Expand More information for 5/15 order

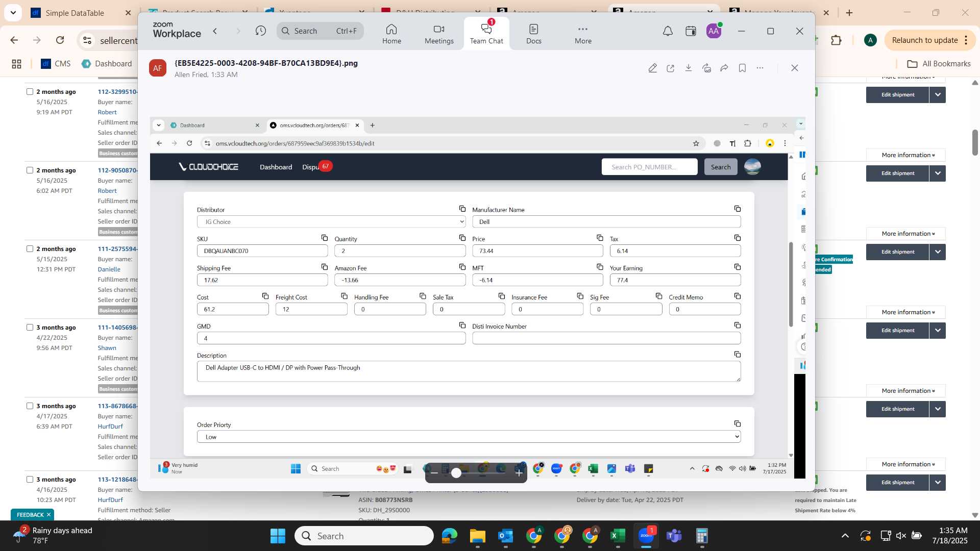906,312
